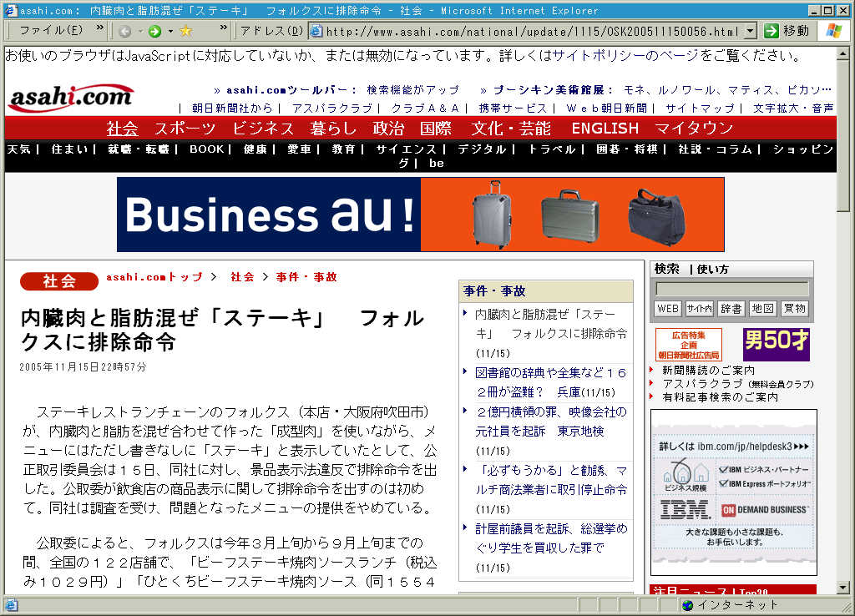The image size is (855, 616).
Task: Click the vertical scrollbar down arrow
Action: pos(843,588)
